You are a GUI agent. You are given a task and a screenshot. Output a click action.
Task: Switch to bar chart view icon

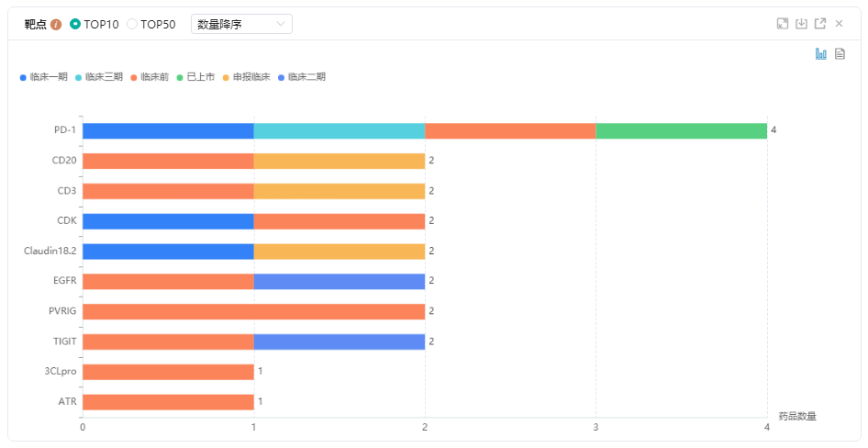pos(821,54)
